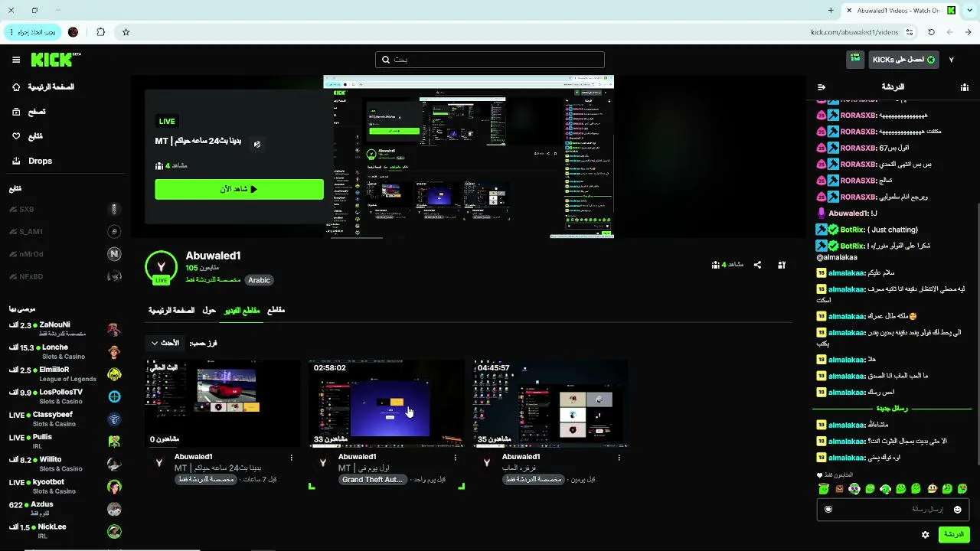Click the chat bubble icon in message box

tap(828, 509)
